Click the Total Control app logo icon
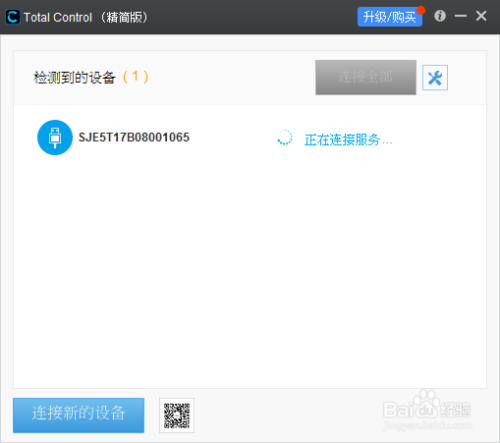500x443 pixels. [x=13, y=17]
